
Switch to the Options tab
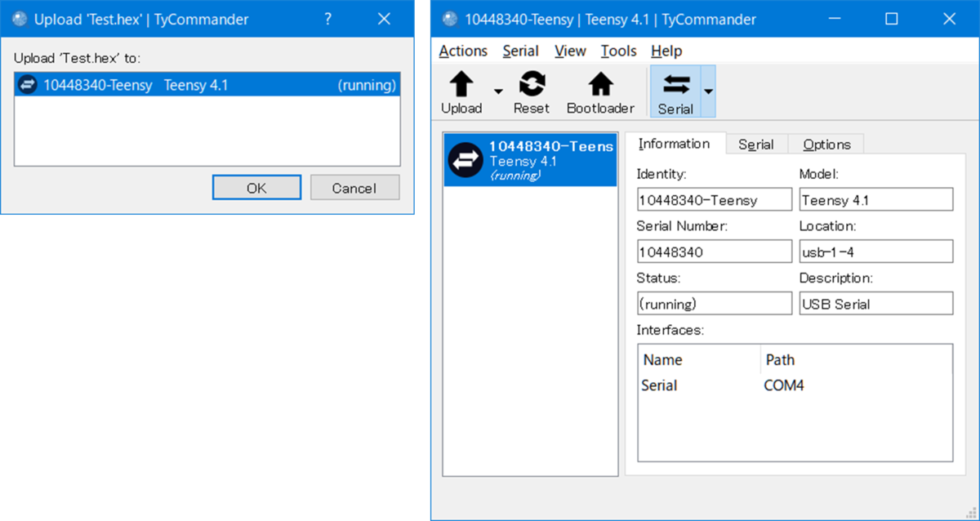[826, 145]
